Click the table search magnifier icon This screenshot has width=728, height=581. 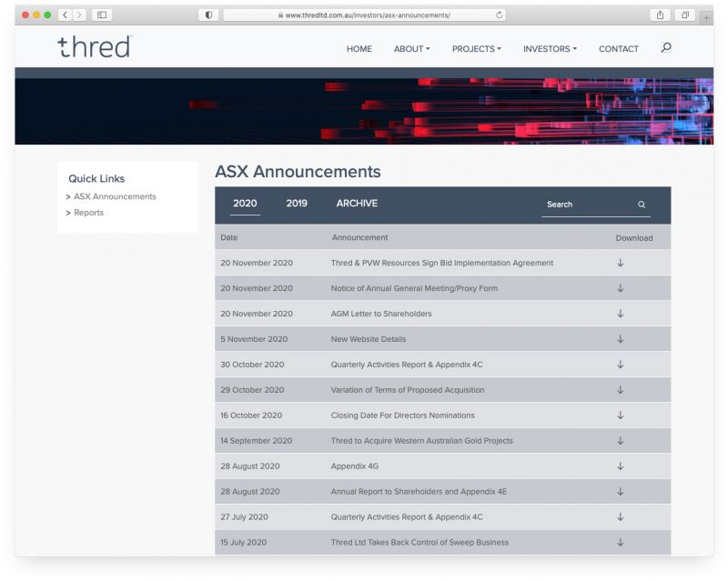(x=642, y=205)
